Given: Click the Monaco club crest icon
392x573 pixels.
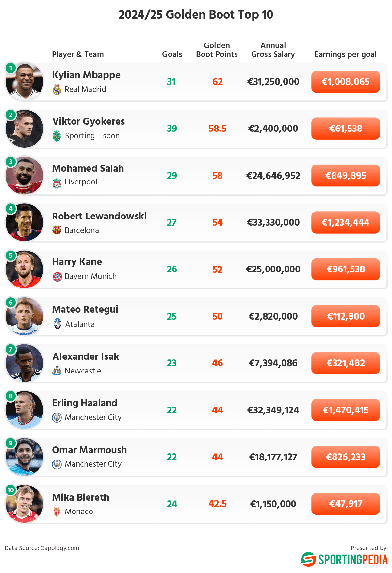Looking at the screenshot, I should coord(57,512).
